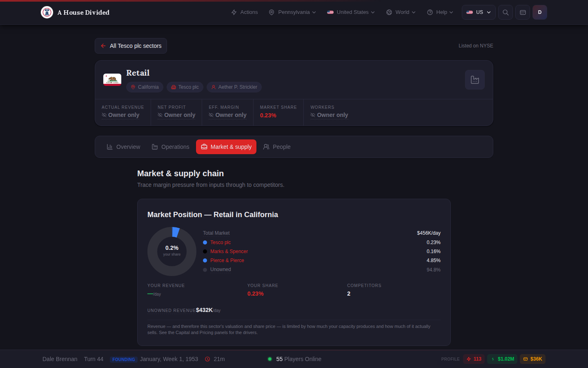Image resolution: width=588 pixels, height=368 pixels.
Task: Click the Tesco plc company chip
Action: click(185, 87)
